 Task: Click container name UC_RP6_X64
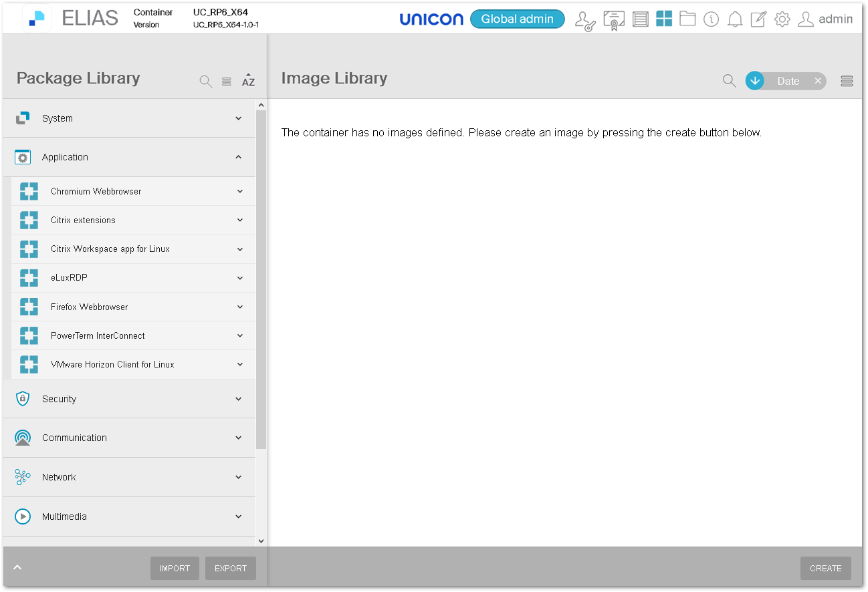point(221,12)
